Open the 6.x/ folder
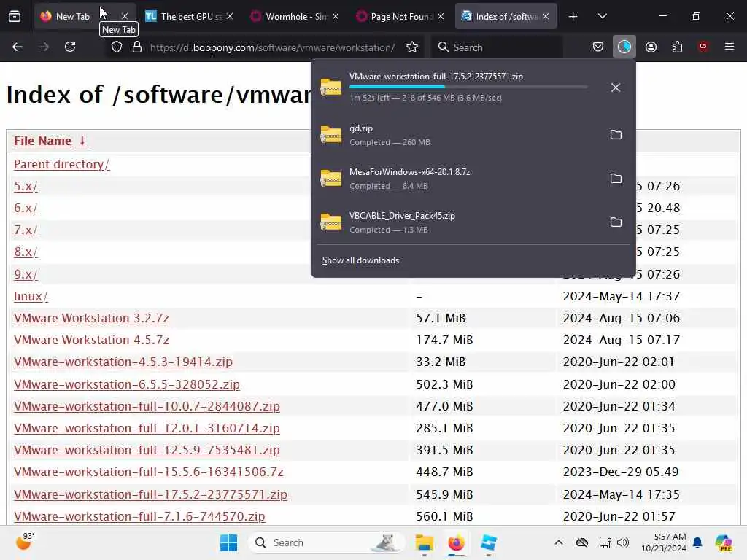The height and width of the screenshot is (560, 747). point(26,208)
